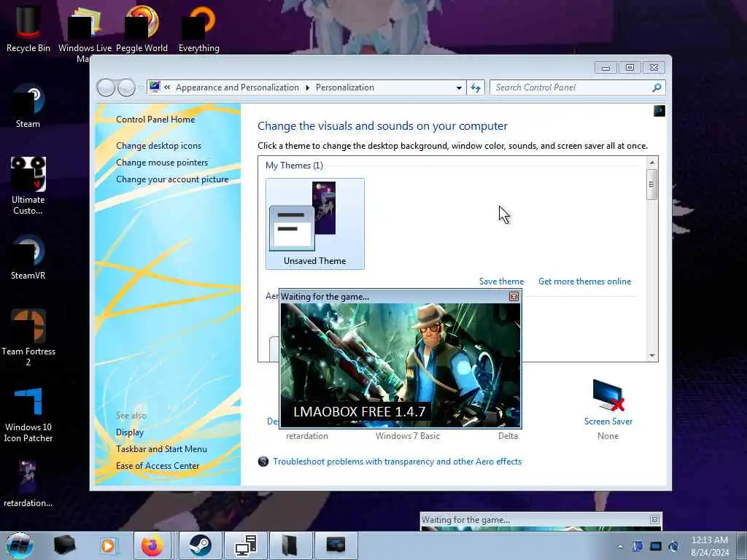Screen dimensions: 747x560
Task: Open the Windows Live Mail desktop icon
Action: [85, 32]
